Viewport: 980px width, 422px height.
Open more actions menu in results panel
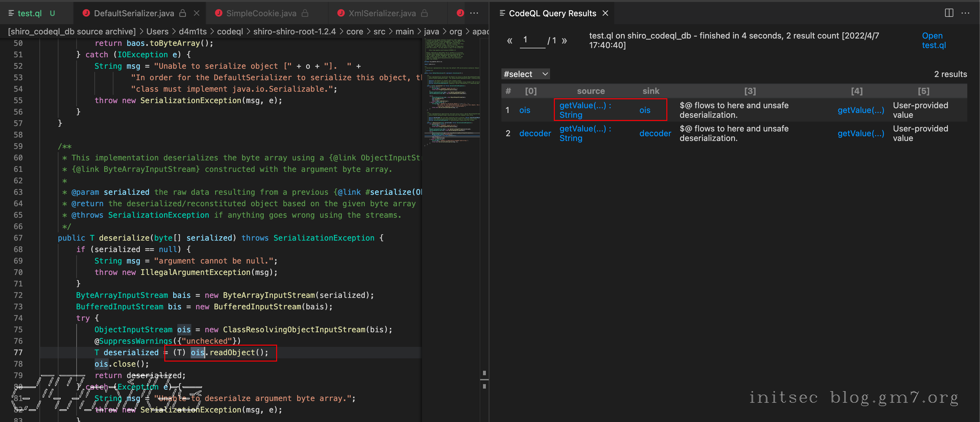pos(965,13)
